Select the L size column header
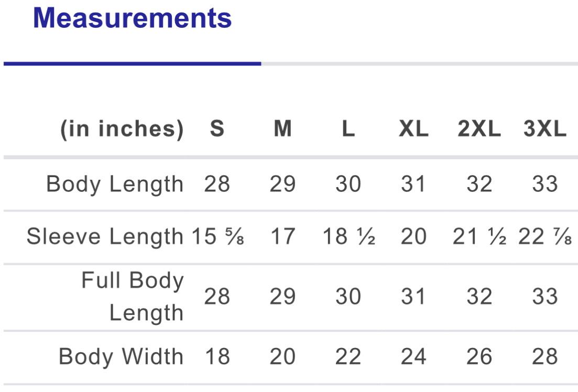Image resolution: width=578 pixels, height=392 pixels. coord(348,129)
